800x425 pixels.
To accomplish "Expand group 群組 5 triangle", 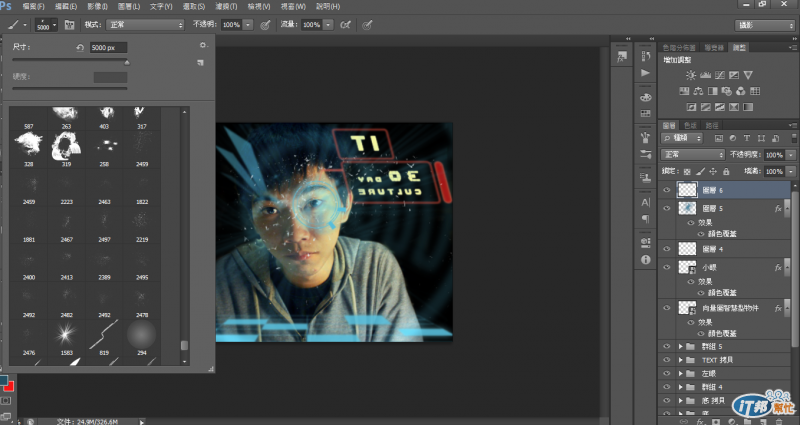I will (x=681, y=346).
